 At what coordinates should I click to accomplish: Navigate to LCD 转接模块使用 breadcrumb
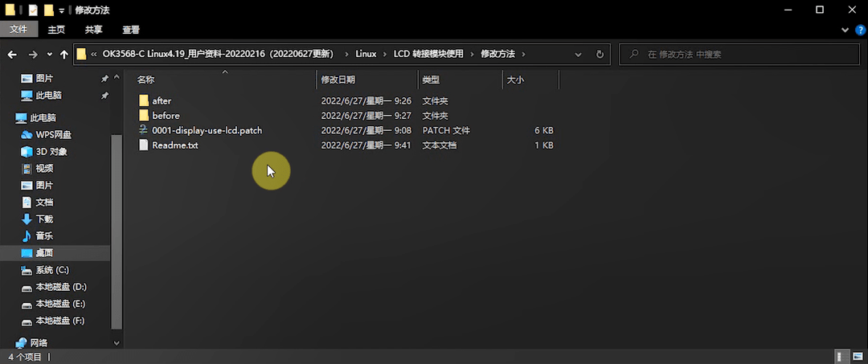(428, 54)
